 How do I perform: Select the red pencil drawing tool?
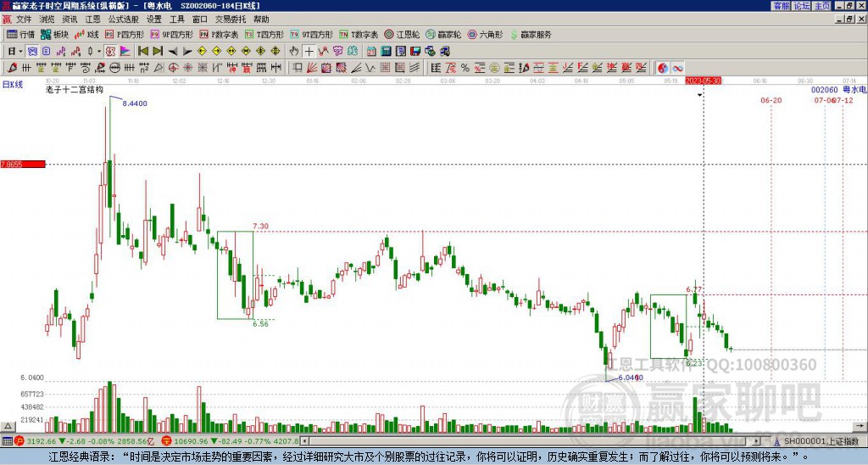pyautogui.click(x=12, y=68)
